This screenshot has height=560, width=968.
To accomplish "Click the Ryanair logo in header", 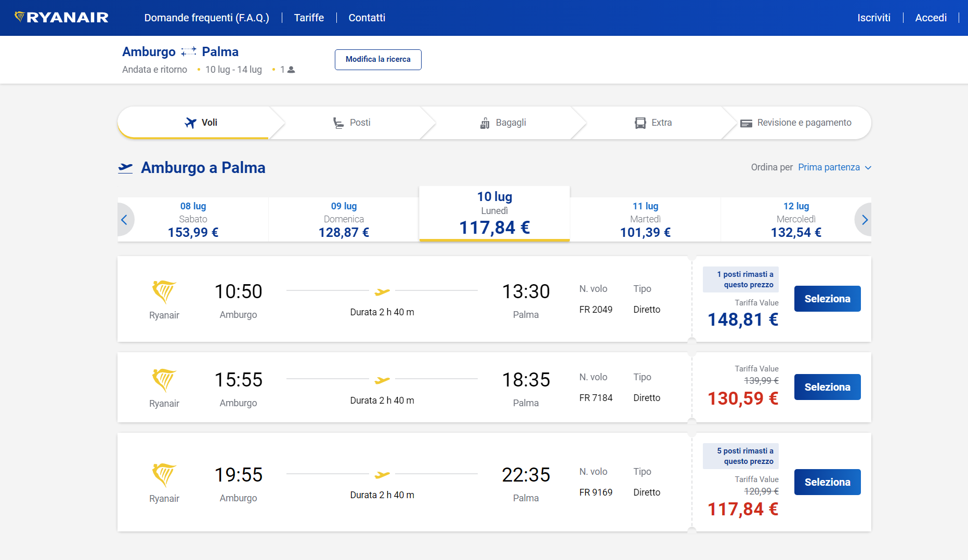I will tap(61, 18).
